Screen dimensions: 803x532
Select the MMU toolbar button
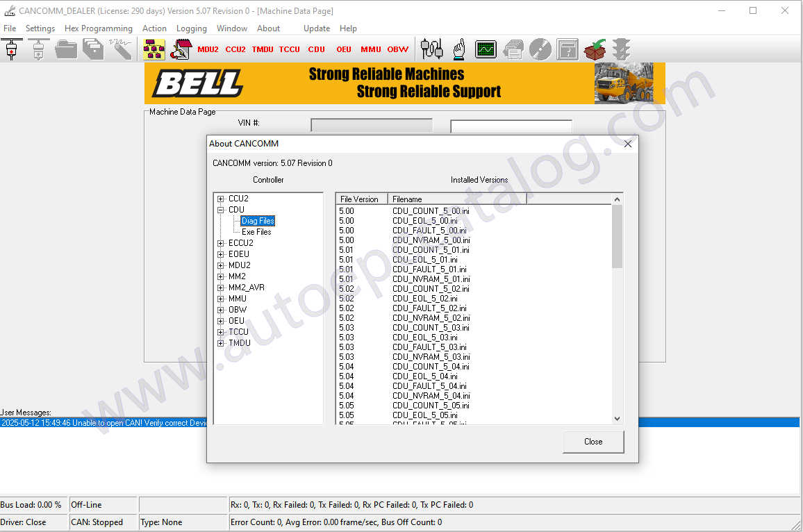coord(371,50)
